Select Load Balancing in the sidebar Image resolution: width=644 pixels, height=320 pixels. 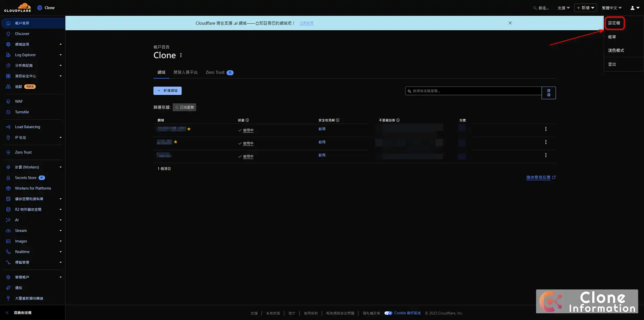tap(27, 127)
